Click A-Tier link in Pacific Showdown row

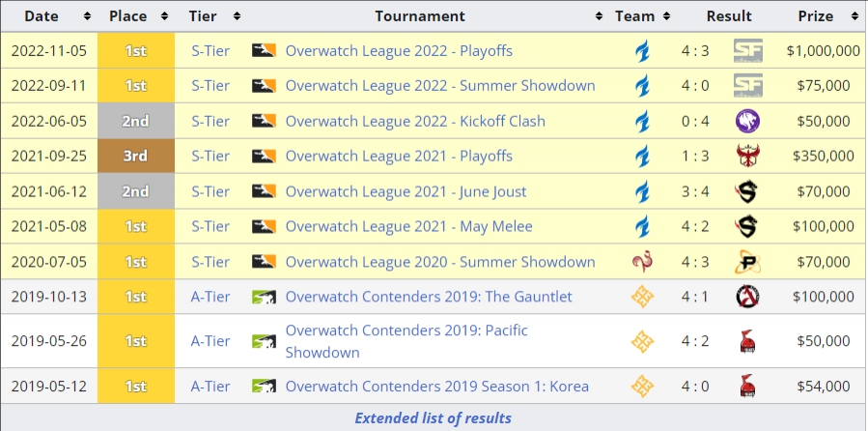(x=210, y=341)
